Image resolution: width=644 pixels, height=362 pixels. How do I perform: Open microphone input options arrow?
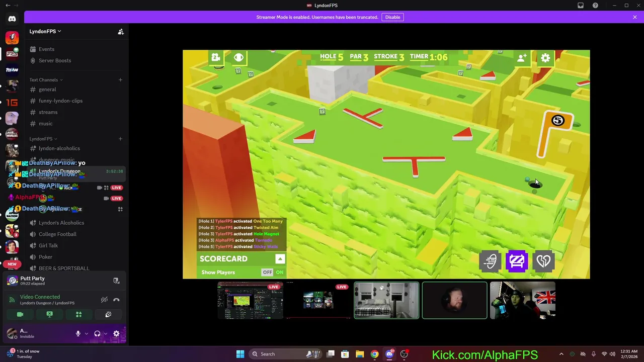point(87,334)
